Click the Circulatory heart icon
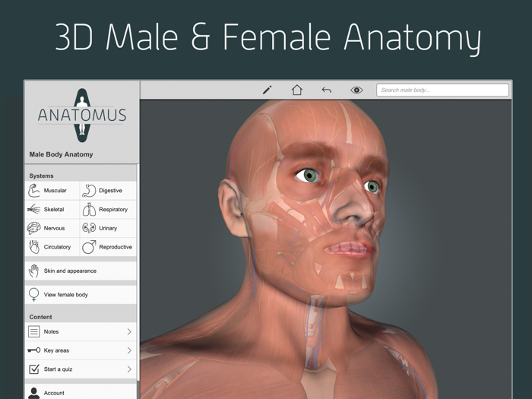The image size is (532, 399). tap(34, 247)
